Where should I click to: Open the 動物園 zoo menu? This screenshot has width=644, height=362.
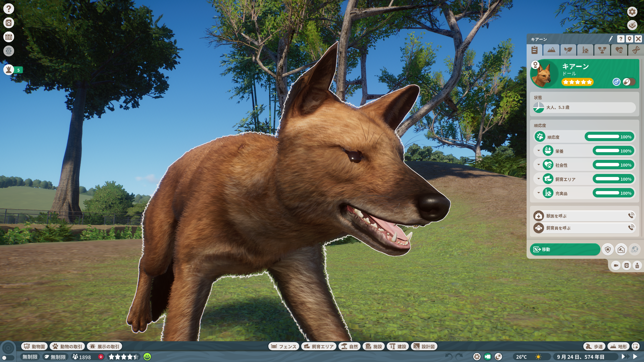(x=34, y=347)
